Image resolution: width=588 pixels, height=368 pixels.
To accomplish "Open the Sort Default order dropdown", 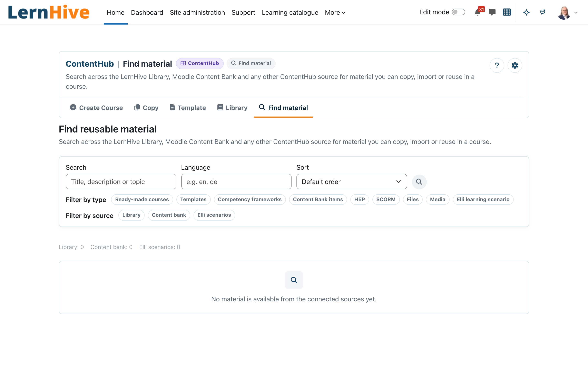I will 352,182.
